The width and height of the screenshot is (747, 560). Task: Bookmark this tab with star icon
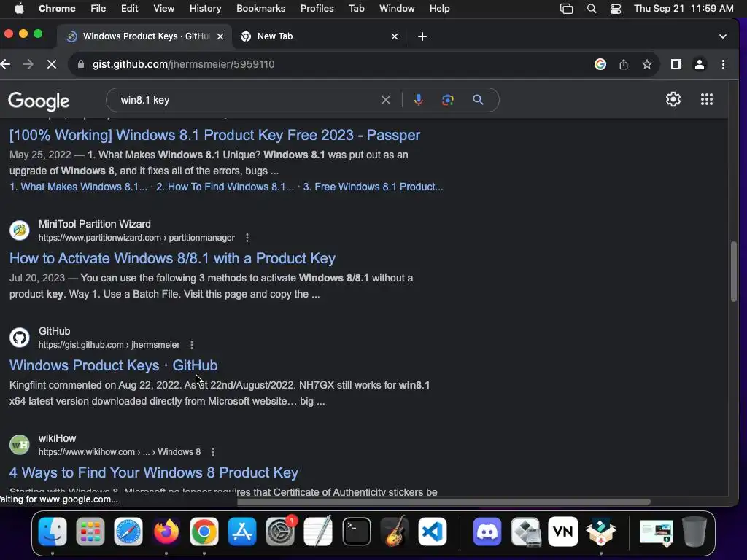pyautogui.click(x=646, y=64)
